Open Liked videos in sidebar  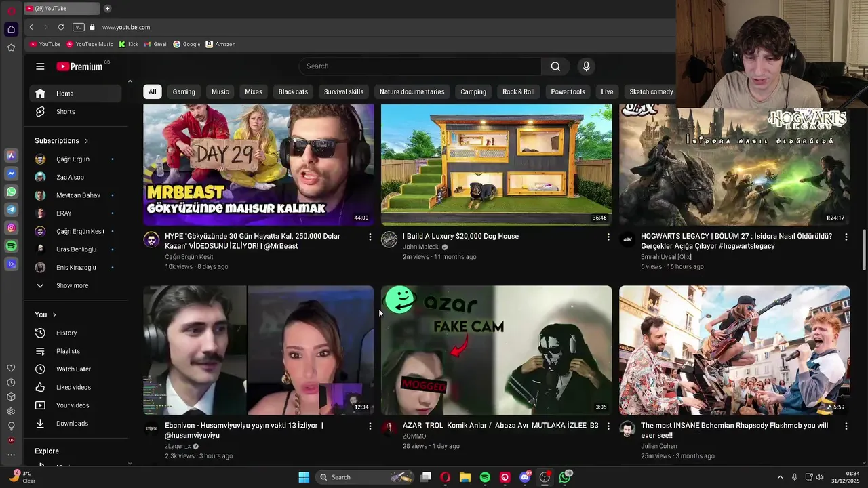click(x=76, y=387)
